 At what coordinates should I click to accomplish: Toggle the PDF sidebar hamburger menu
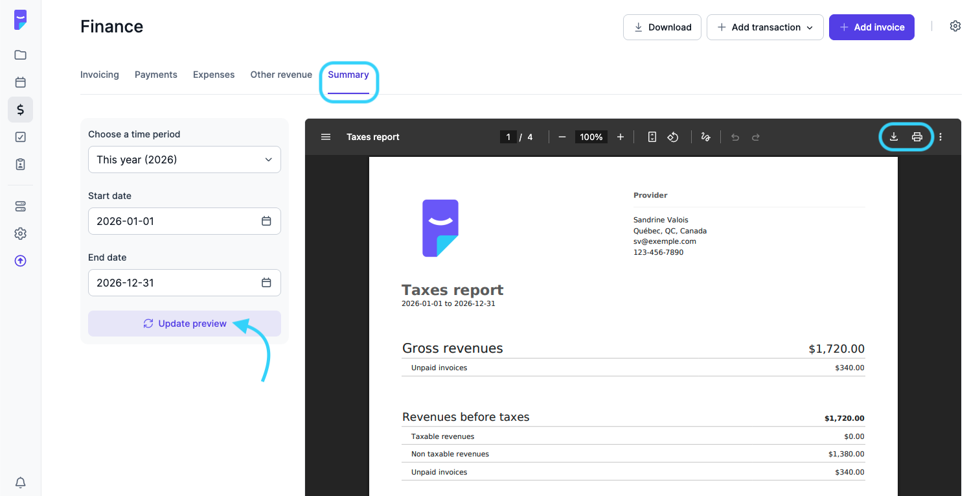[x=326, y=137]
